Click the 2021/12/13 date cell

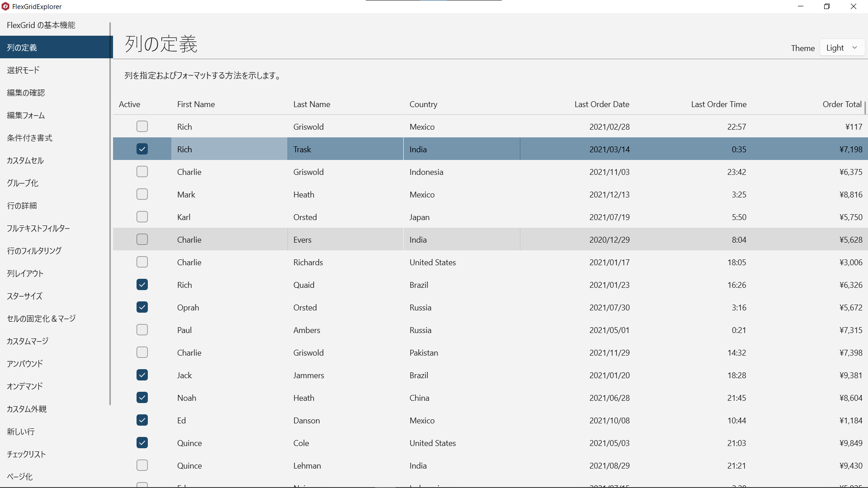pyautogui.click(x=578, y=194)
